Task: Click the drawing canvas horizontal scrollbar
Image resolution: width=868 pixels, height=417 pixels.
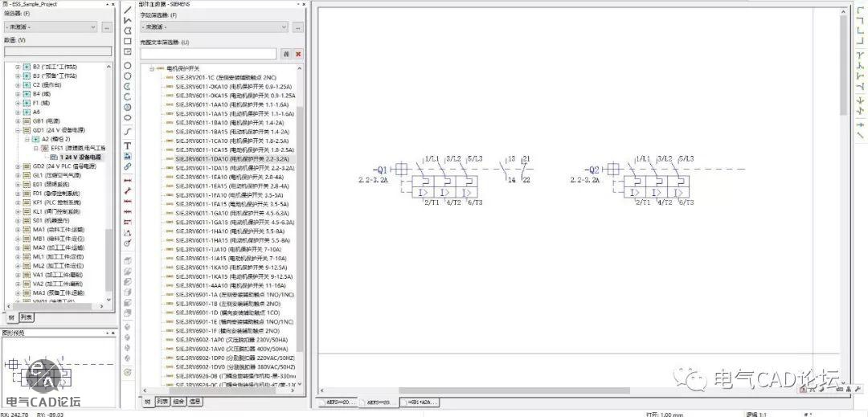Action: click(514, 390)
